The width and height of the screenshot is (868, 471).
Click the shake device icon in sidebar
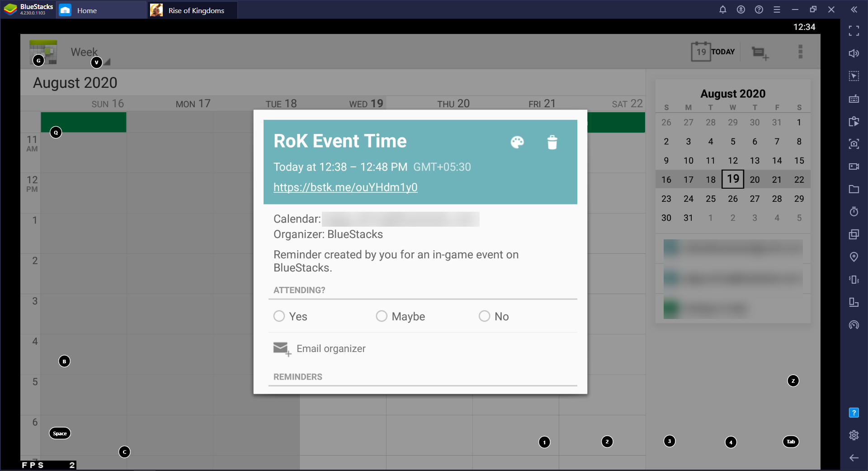point(854,280)
